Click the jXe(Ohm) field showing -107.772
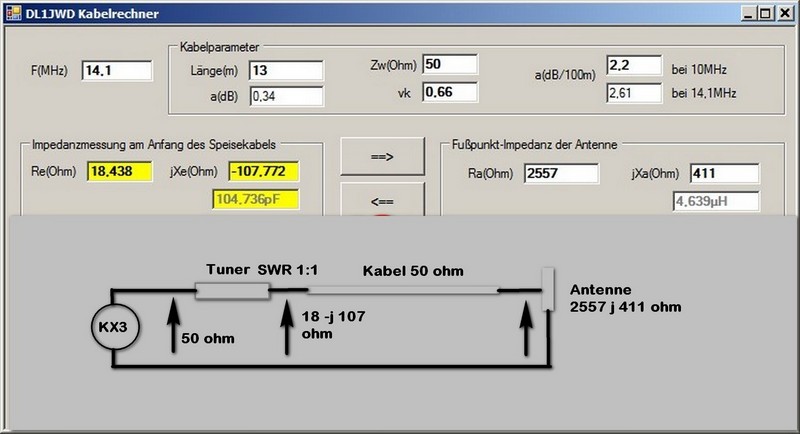Image resolution: width=800 pixels, height=434 pixels. (x=264, y=171)
